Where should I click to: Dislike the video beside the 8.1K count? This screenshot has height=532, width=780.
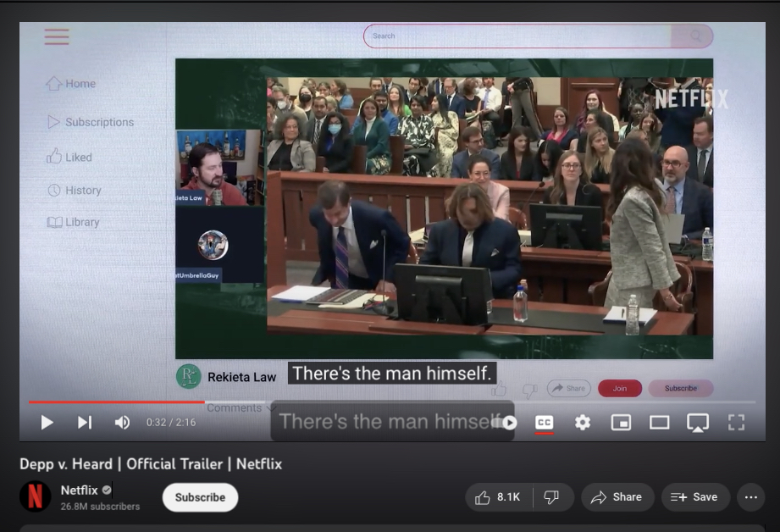(x=553, y=497)
